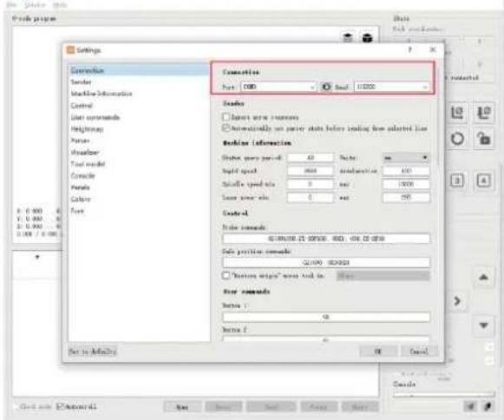Click Reset button in main window bottom bar
Image resolution: width=504 pixels, height=420 pixels.
tap(224, 407)
